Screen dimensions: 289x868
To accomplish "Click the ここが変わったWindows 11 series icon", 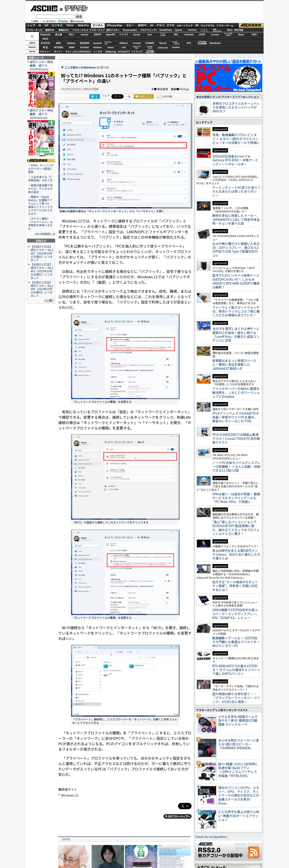I will pyautogui.click(x=62, y=67).
